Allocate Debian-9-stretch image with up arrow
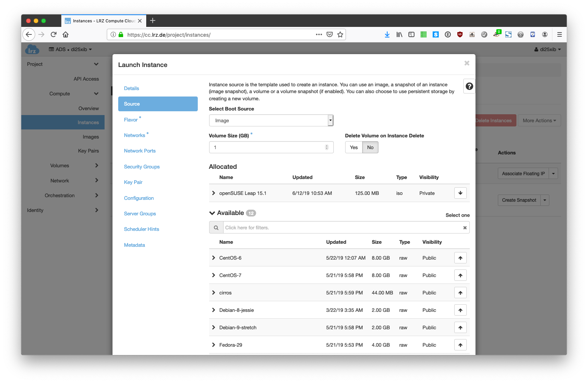This screenshot has height=383, width=588. 460,328
